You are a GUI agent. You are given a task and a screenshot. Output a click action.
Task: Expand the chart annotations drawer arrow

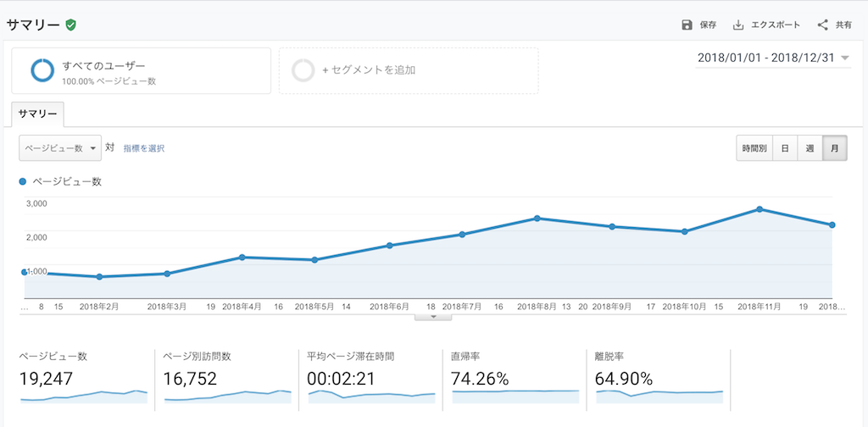pos(433,317)
